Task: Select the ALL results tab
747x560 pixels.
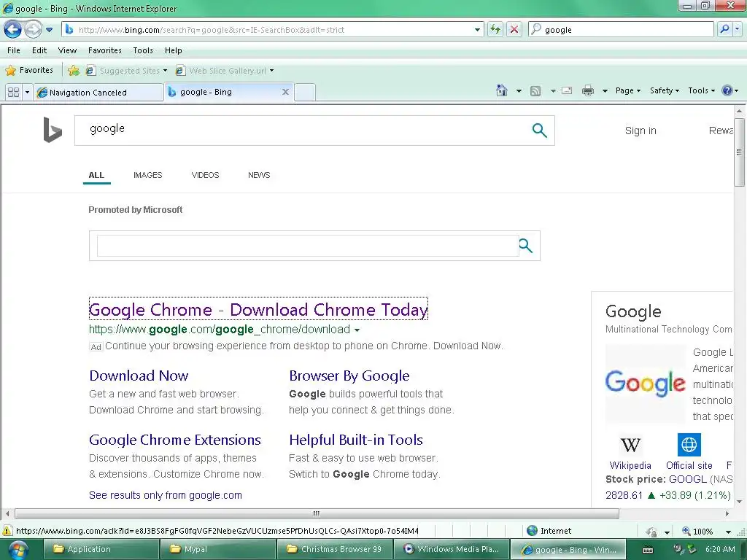Action: (96, 175)
